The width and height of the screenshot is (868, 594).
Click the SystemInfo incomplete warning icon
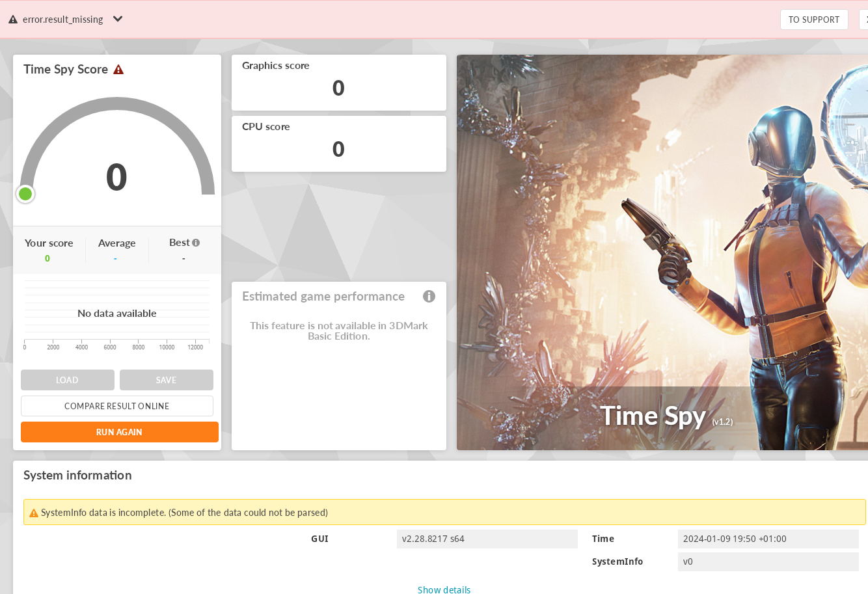(x=34, y=513)
